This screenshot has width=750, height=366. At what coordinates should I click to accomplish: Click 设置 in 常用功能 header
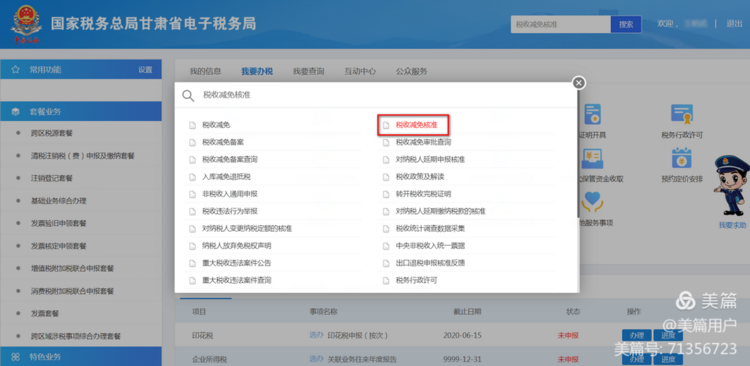(145, 70)
